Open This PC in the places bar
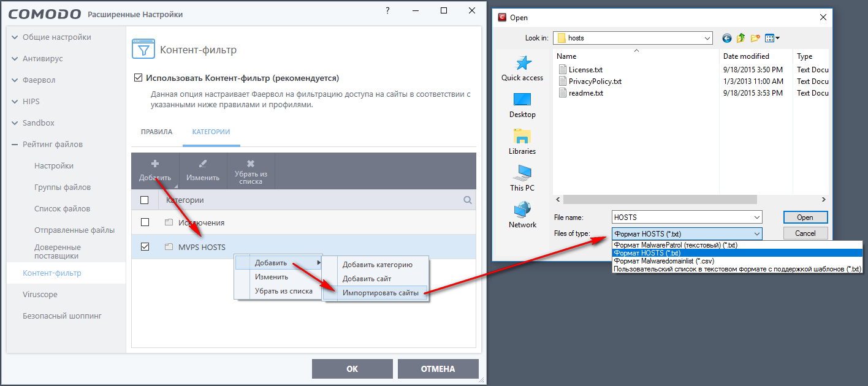 point(522,178)
